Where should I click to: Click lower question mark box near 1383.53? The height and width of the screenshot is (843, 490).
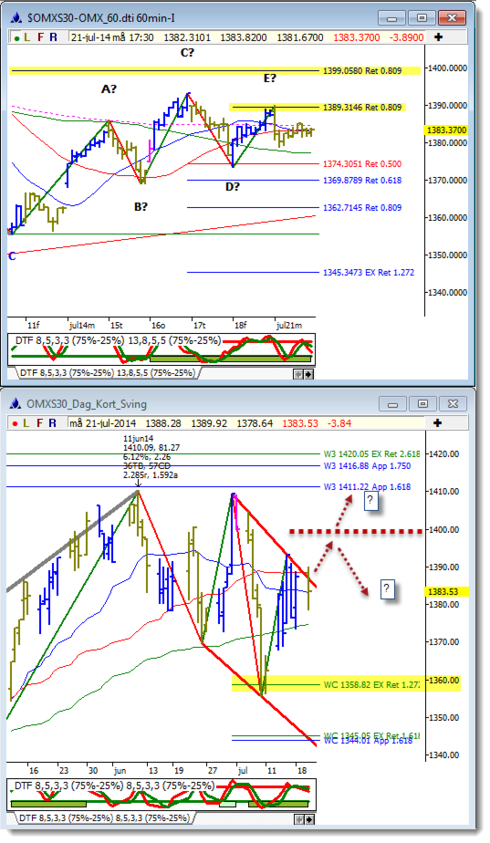(386, 589)
